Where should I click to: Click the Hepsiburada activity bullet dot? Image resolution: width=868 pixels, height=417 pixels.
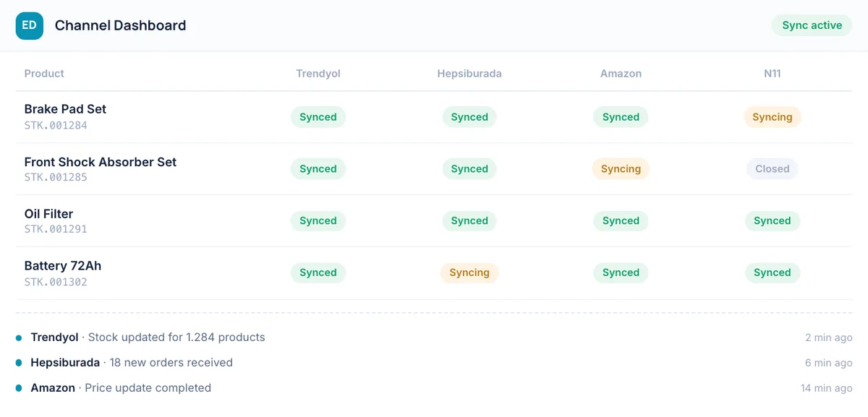19,363
